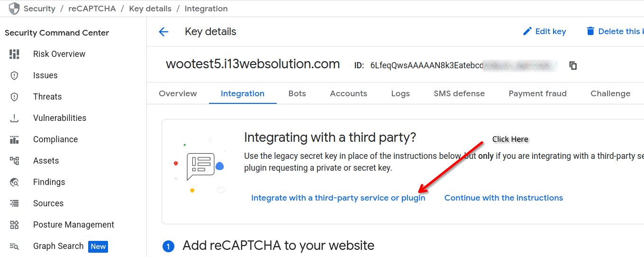The width and height of the screenshot is (644, 257).
Task: Switch to the Overview tab
Action: point(178,93)
